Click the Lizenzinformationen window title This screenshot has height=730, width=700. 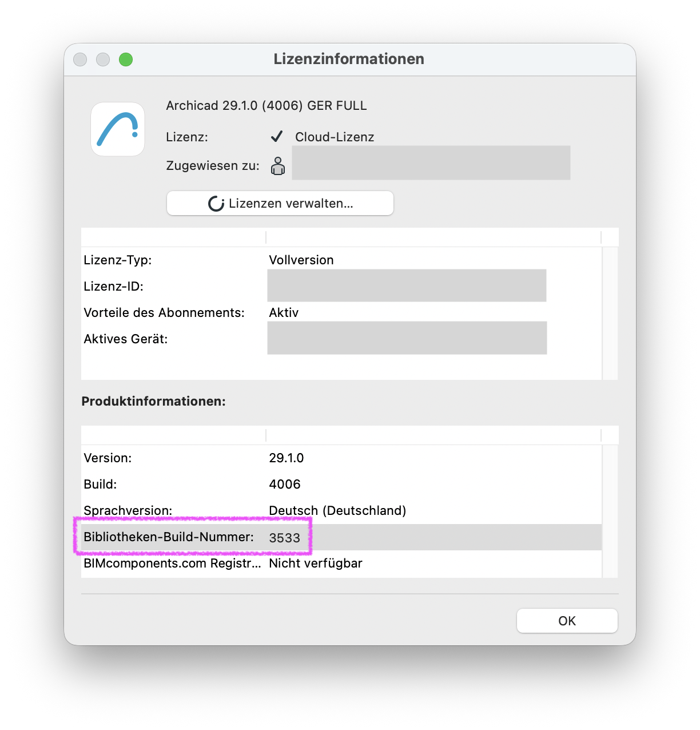[x=349, y=59]
